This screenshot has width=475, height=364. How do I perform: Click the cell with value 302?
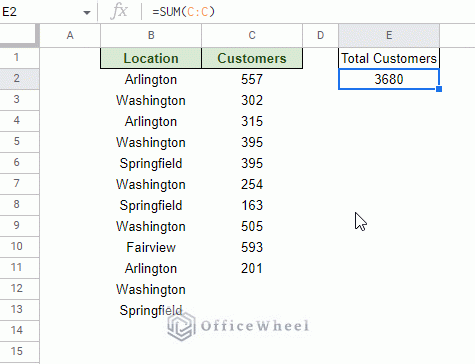click(x=252, y=100)
